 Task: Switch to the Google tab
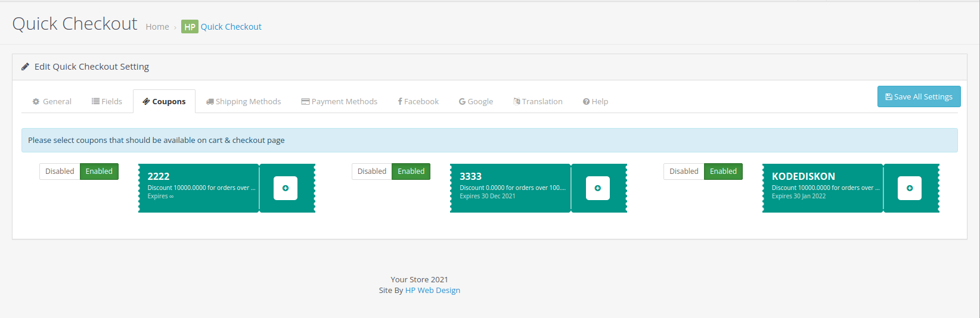coord(476,102)
